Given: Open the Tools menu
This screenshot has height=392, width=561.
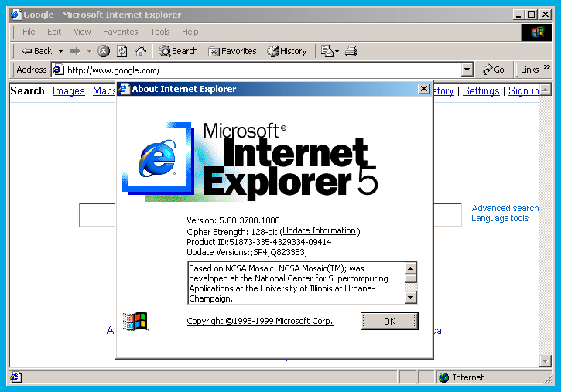Looking at the screenshot, I should [x=160, y=32].
